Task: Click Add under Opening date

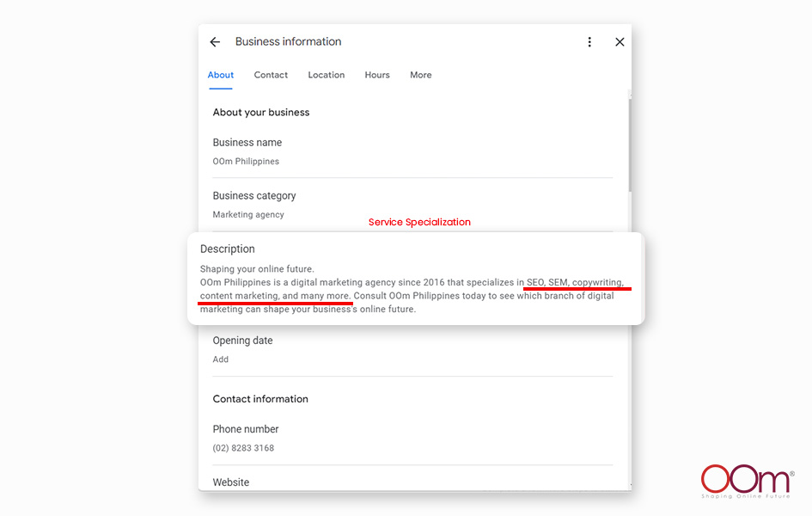Action: point(221,359)
